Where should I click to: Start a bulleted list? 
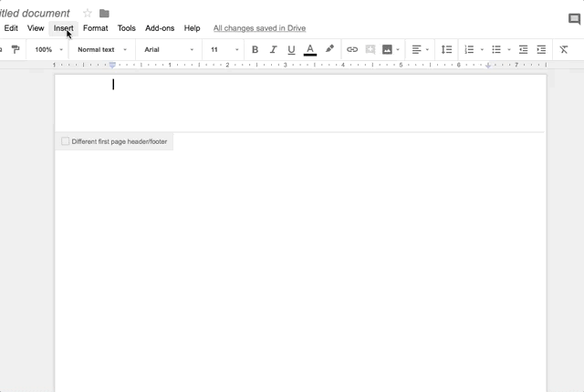[x=496, y=49]
